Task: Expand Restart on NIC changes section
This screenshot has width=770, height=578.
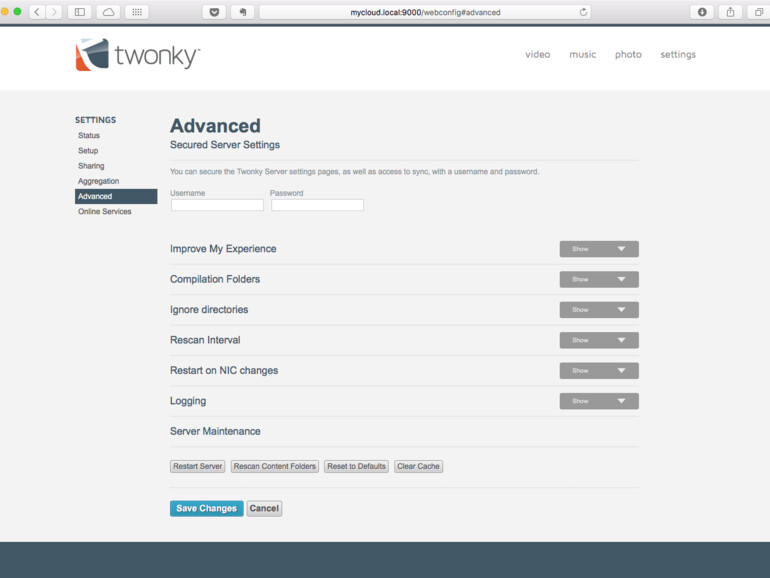Action: (x=599, y=371)
